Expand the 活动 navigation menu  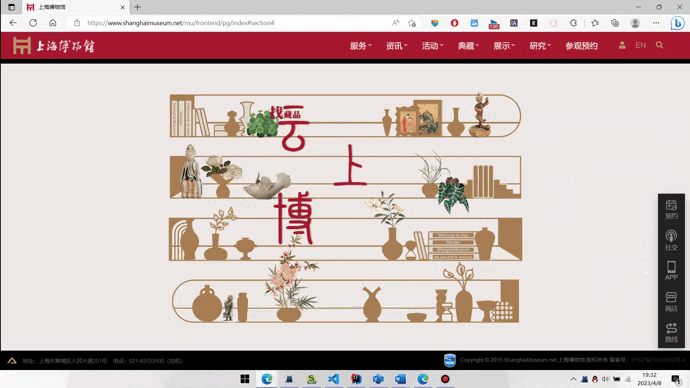pos(433,46)
